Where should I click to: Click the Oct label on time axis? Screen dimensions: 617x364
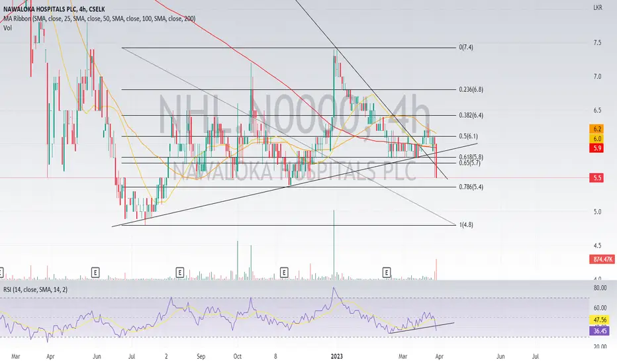coord(237,357)
